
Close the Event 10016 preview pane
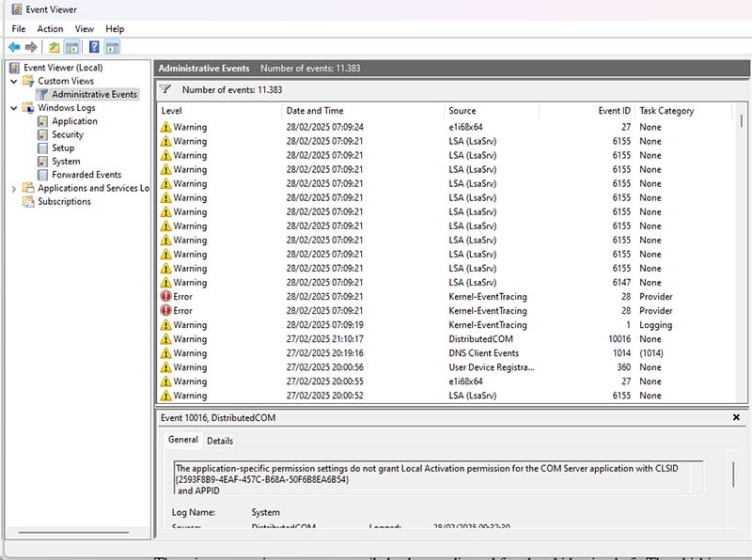737,417
